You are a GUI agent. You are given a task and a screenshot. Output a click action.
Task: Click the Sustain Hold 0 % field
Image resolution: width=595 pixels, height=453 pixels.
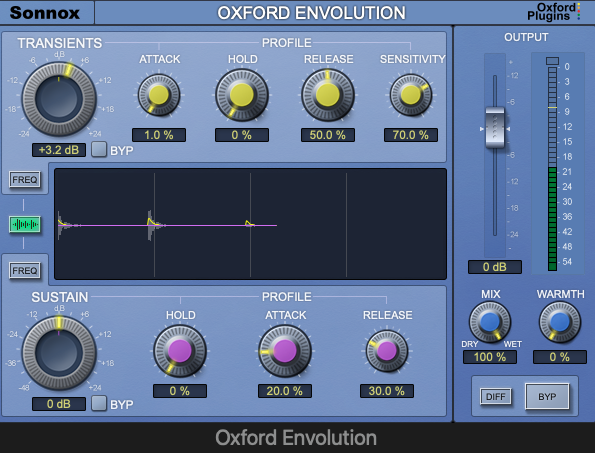(x=180, y=391)
